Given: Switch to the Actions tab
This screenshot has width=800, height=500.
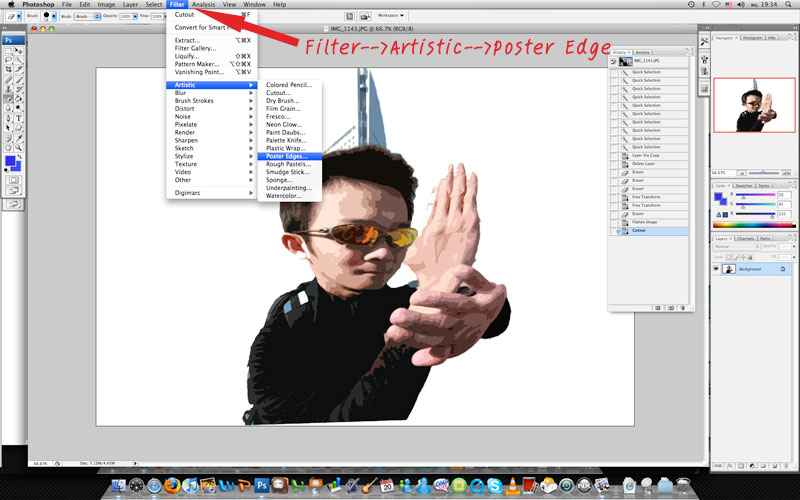Looking at the screenshot, I should pos(643,52).
